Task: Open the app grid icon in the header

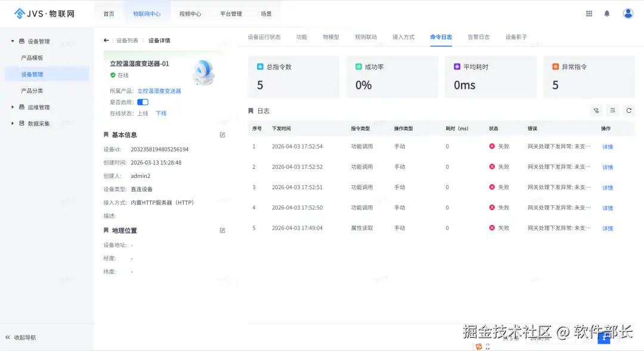Action: coord(589,13)
